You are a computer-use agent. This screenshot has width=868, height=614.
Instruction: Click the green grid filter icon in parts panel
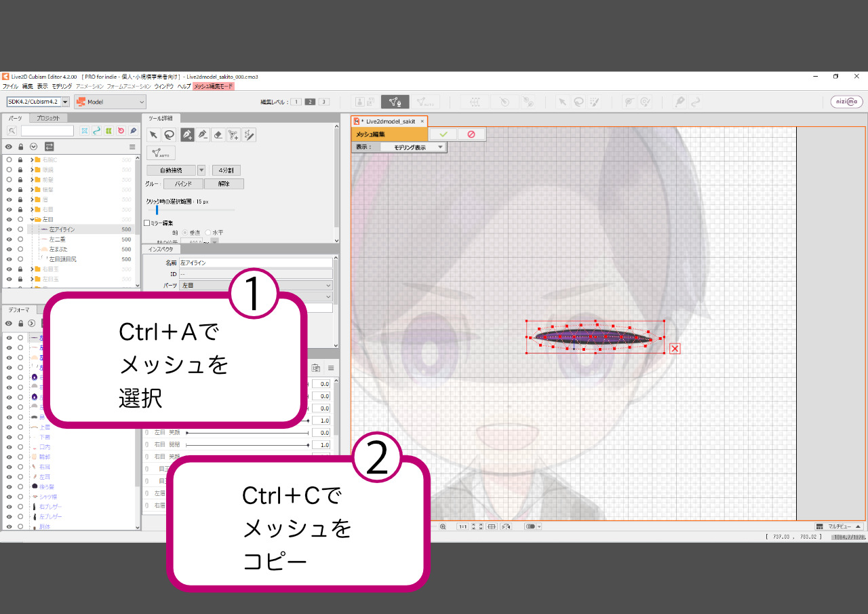coord(108,130)
